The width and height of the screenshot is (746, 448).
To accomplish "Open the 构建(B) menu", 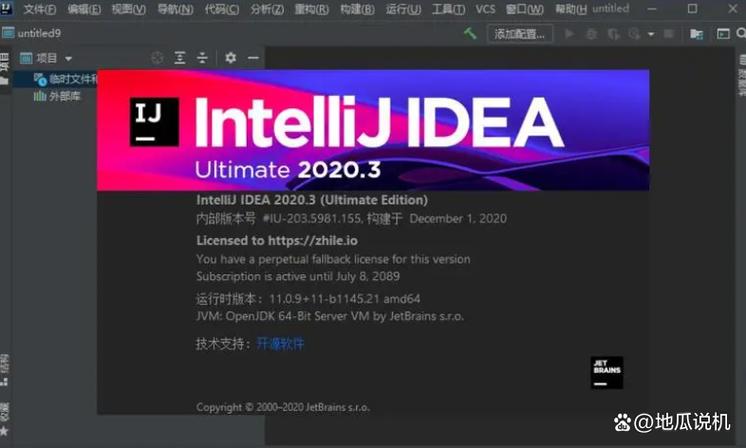I will [x=357, y=9].
